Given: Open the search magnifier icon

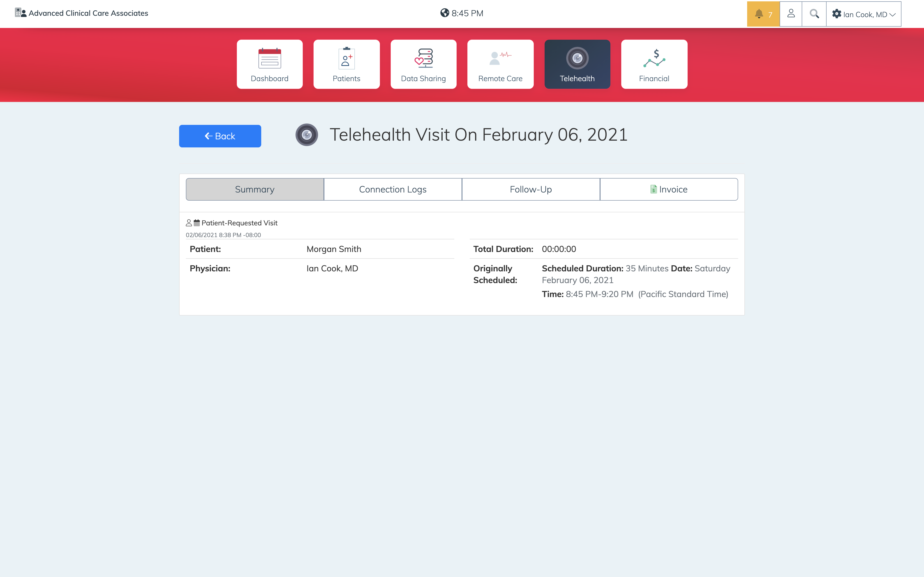Looking at the screenshot, I should point(814,14).
